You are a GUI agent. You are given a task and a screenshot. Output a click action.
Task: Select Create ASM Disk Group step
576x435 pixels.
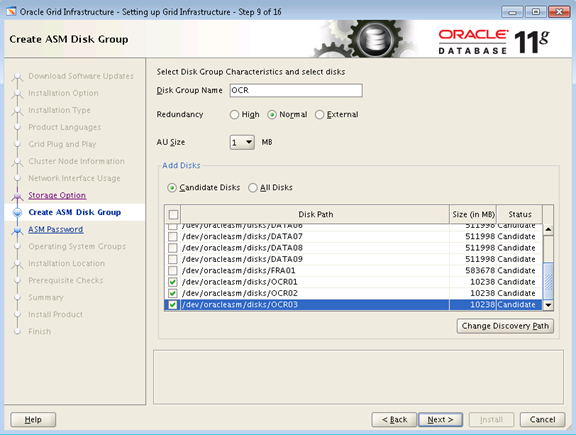75,212
